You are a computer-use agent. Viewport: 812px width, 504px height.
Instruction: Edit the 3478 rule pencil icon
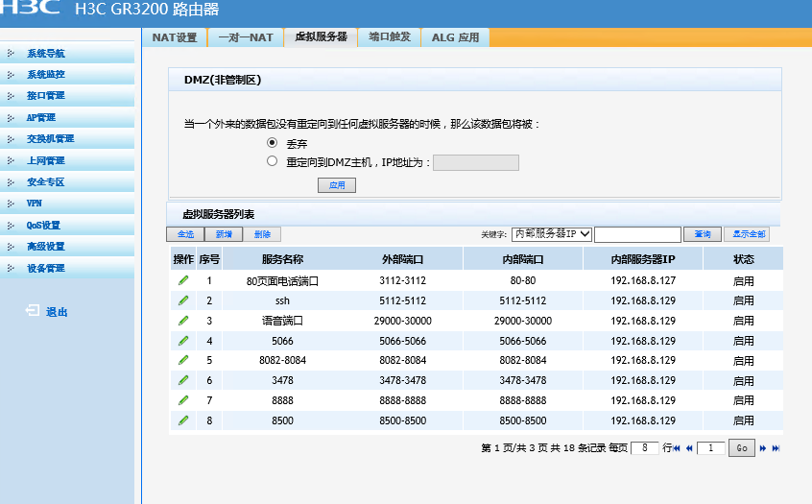(183, 380)
